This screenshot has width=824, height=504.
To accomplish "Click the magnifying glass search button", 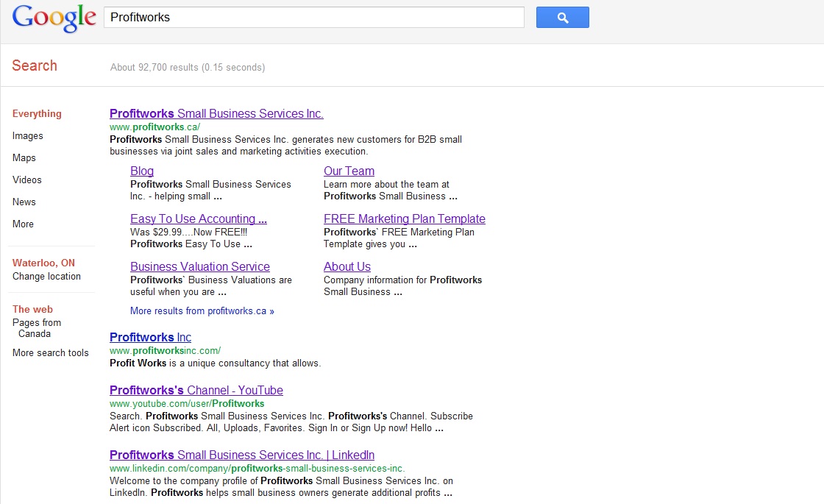I will (x=562, y=17).
